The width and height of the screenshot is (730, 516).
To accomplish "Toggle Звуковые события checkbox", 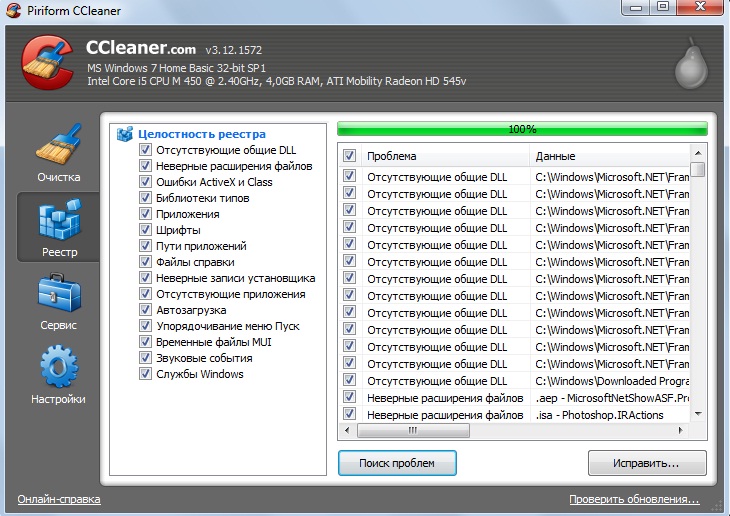I will tap(145, 358).
